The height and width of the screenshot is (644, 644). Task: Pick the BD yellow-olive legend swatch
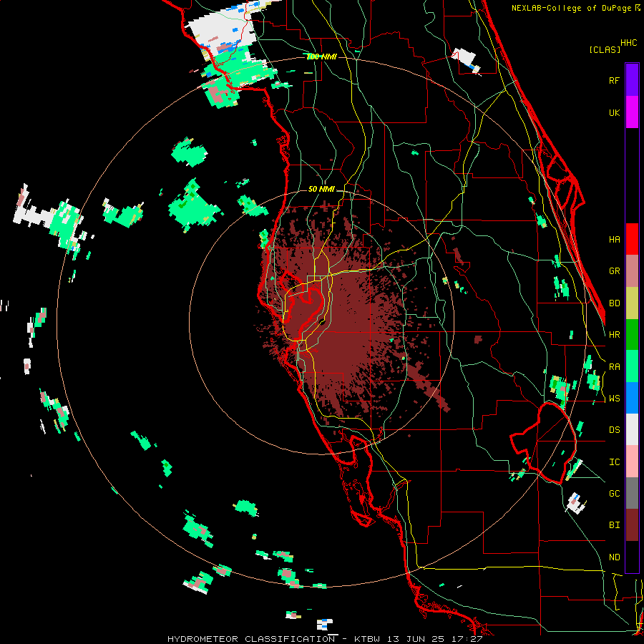click(x=632, y=303)
